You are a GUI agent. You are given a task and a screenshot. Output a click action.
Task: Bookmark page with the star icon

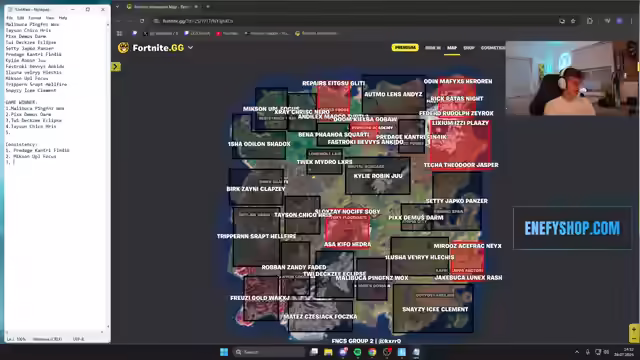pyautogui.click(x=573, y=21)
